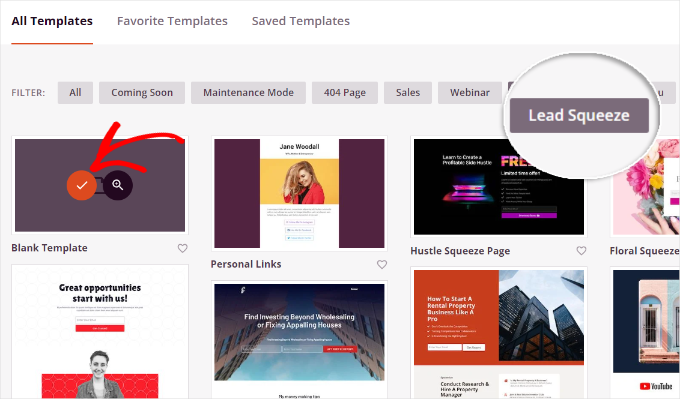The height and width of the screenshot is (399, 680).
Task: Click the Personal Links title text
Action: coord(246,264)
